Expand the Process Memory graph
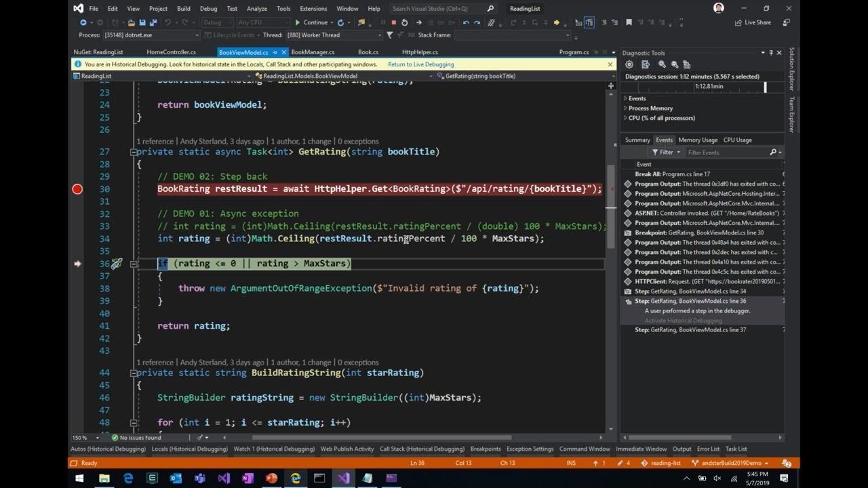868x488 pixels. (625, 108)
